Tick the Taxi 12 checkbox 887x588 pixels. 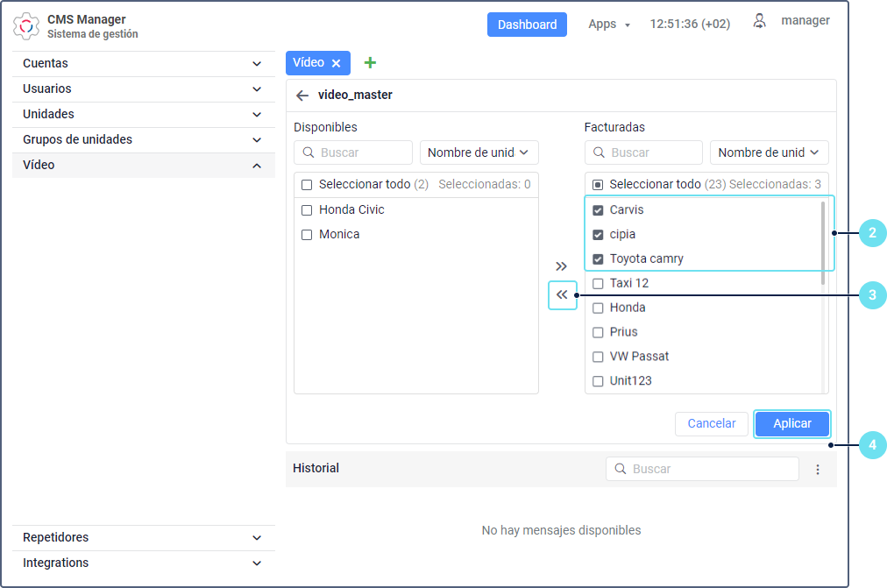point(598,284)
